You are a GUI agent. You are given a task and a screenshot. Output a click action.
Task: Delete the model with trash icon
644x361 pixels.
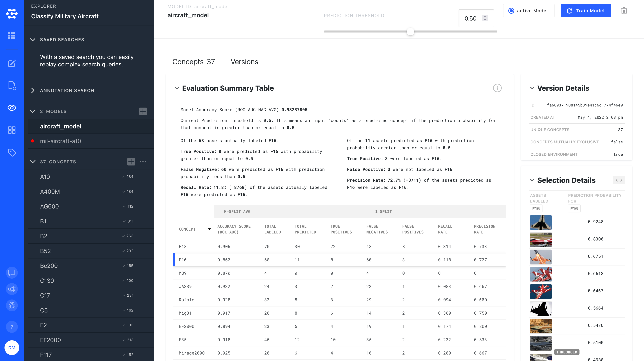coord(624,11)
